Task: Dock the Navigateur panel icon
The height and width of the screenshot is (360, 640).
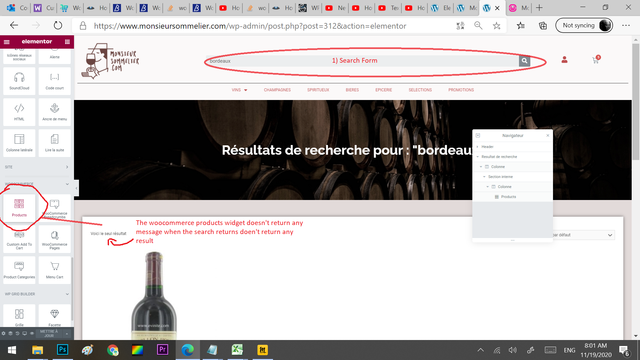Action: [x=478, y=136]
